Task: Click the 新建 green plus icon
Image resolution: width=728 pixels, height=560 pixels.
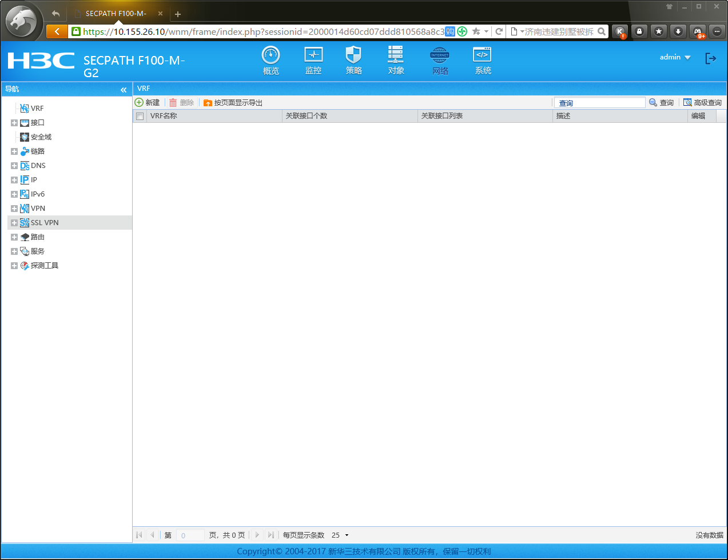Action: coord(139,102)
